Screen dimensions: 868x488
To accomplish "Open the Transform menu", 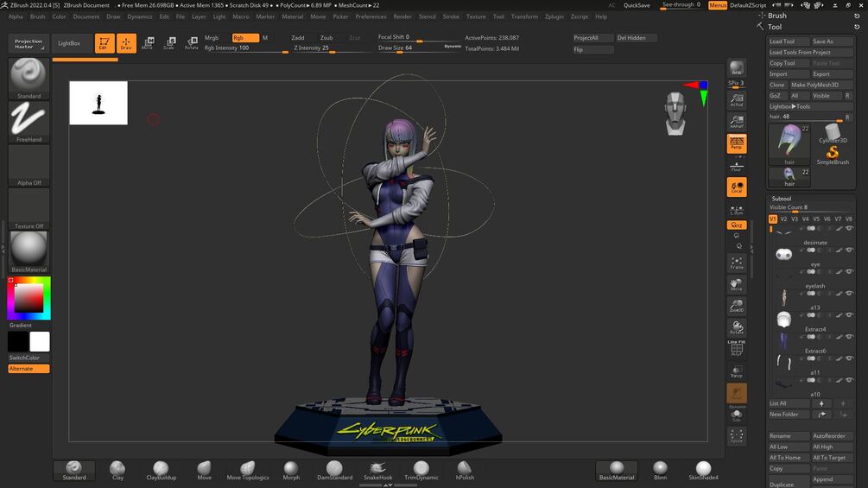I will (524, 16).
